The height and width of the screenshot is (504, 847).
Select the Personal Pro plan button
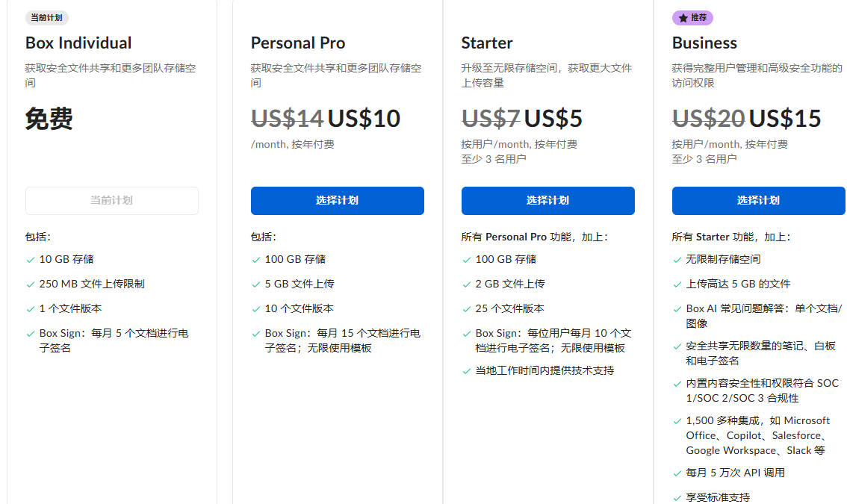[x=337, y=200]
